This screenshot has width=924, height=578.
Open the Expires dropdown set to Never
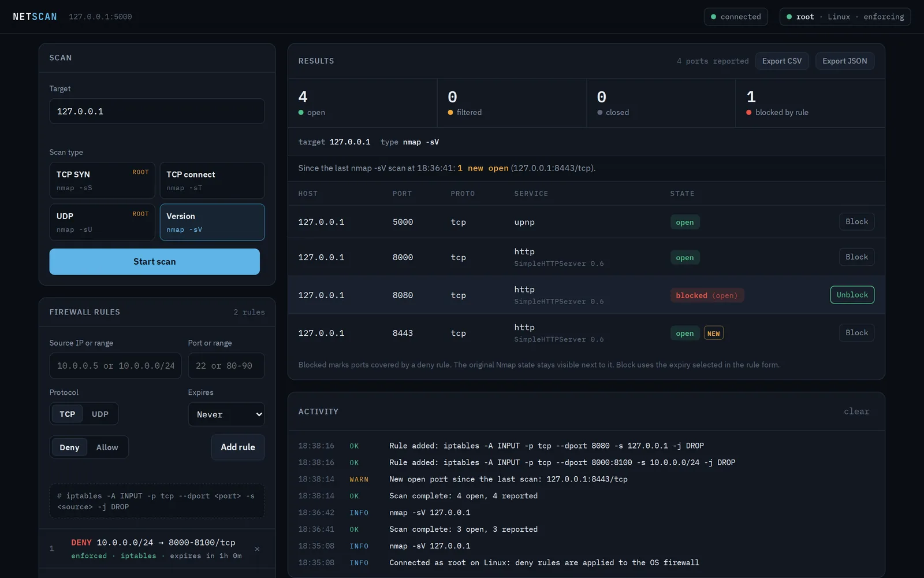226,414
